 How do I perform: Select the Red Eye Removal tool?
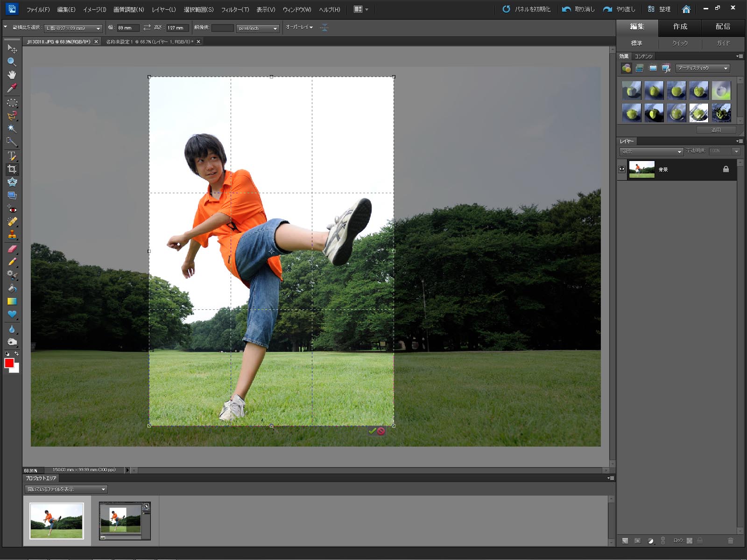[12, 209]
